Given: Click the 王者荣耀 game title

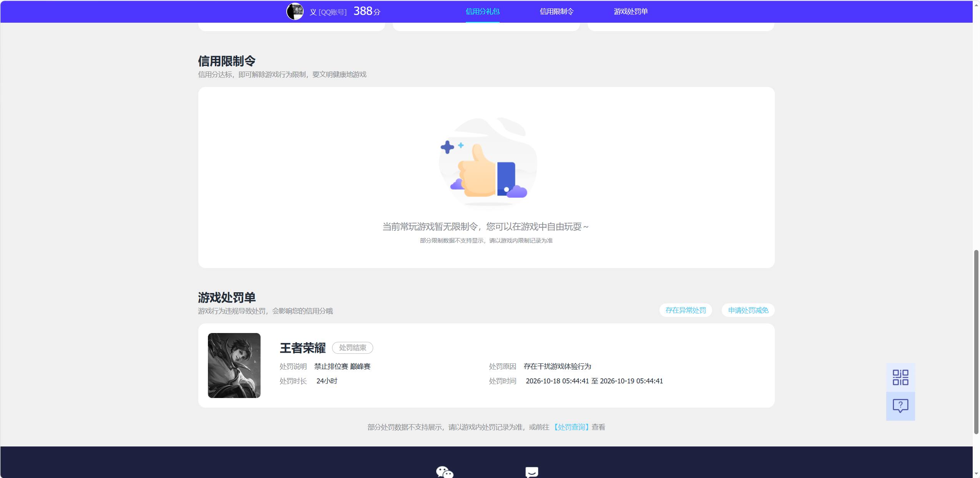Looking at the screenshot, I should [x=302, y=348].
